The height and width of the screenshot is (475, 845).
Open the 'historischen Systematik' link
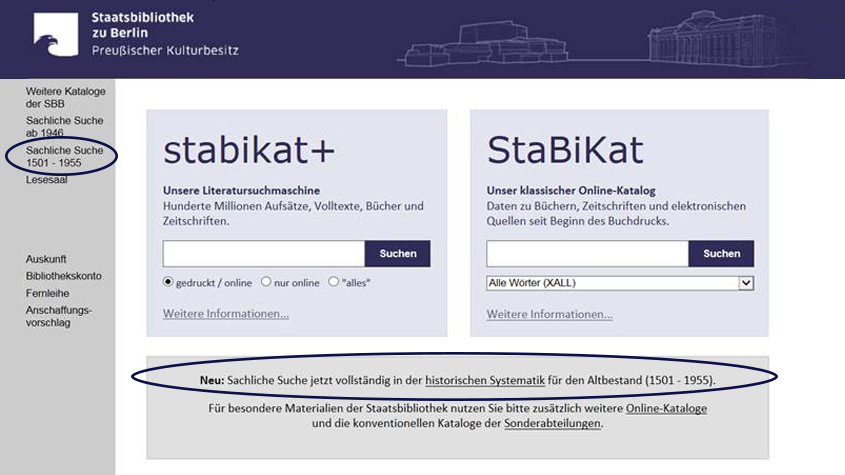pos(485,380)
